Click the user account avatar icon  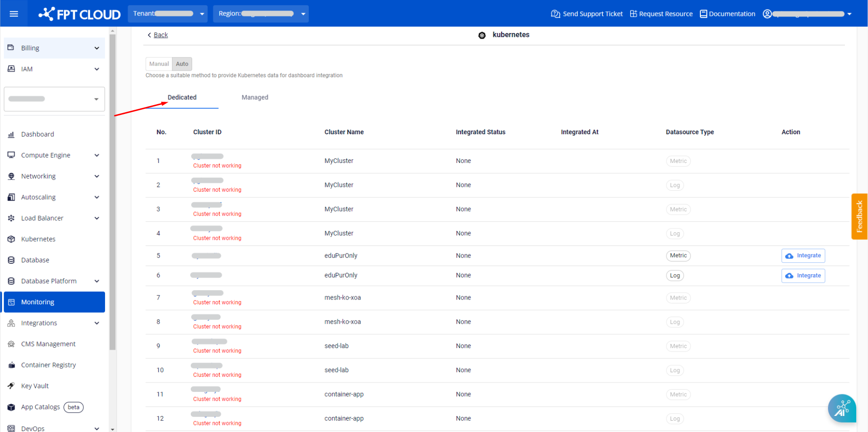coord(767,14)
